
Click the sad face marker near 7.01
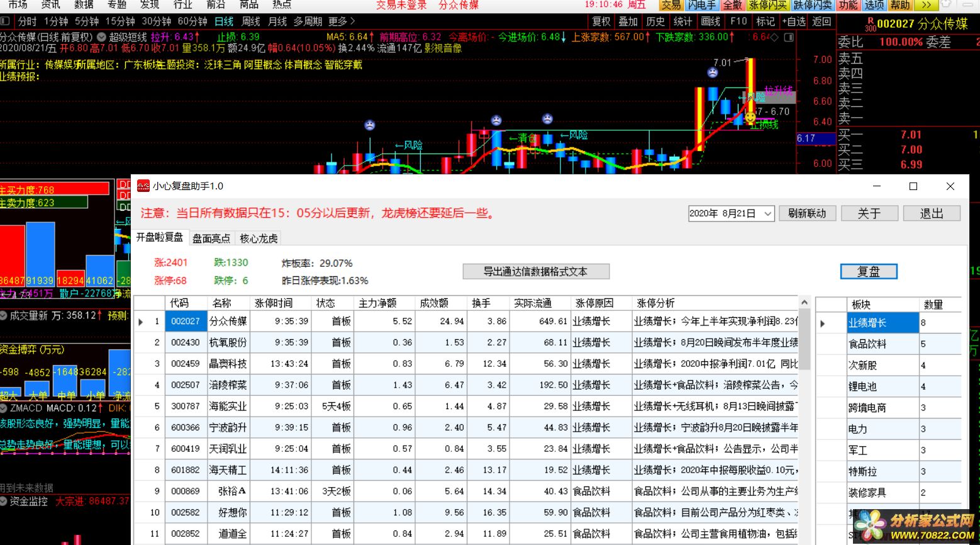coord(712,72)
